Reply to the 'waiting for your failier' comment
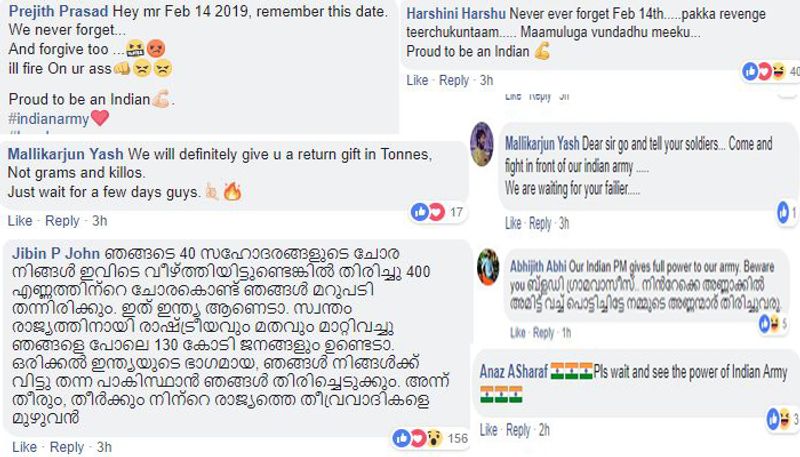800x457 pixels. point(540,223)
